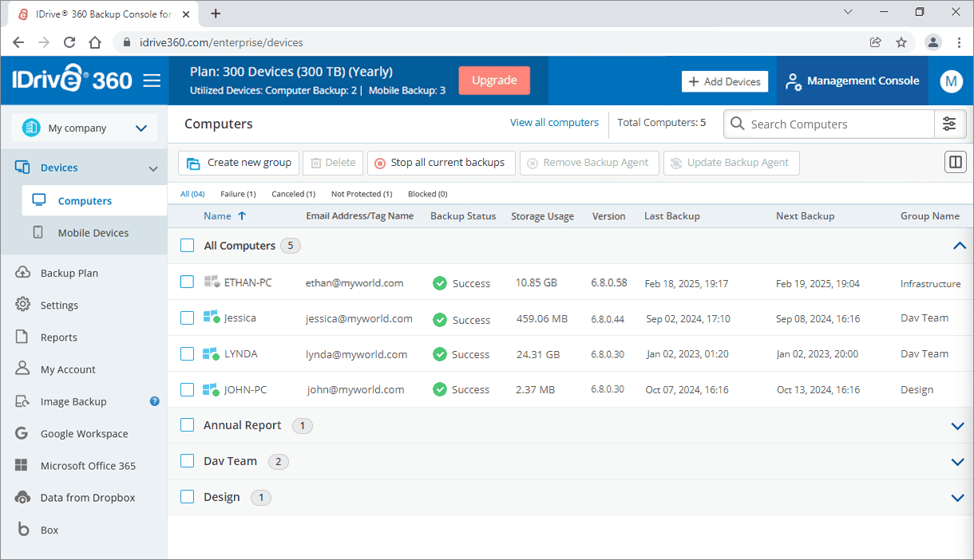Click the Reports document icon
974x560 pixels.
pos(23,337)
